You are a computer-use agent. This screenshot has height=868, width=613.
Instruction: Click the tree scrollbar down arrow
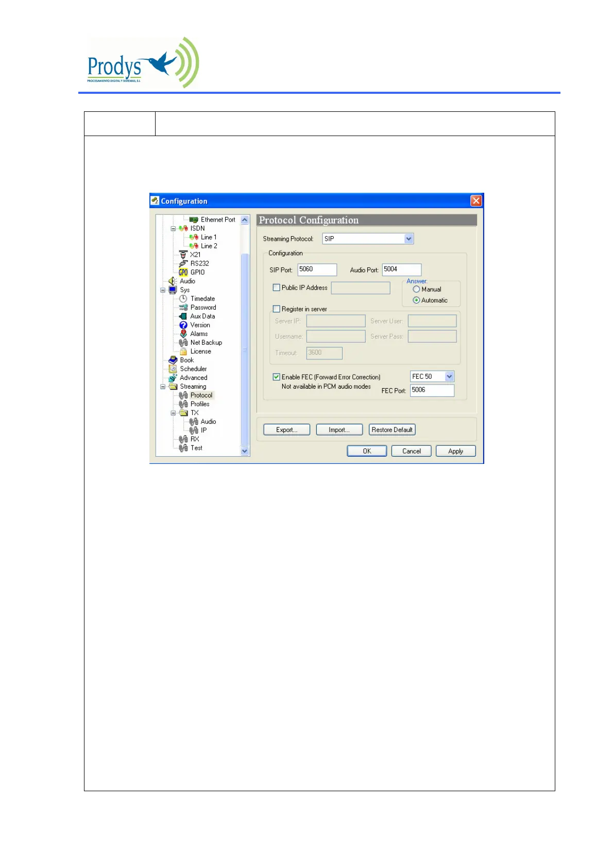point(245,451)
